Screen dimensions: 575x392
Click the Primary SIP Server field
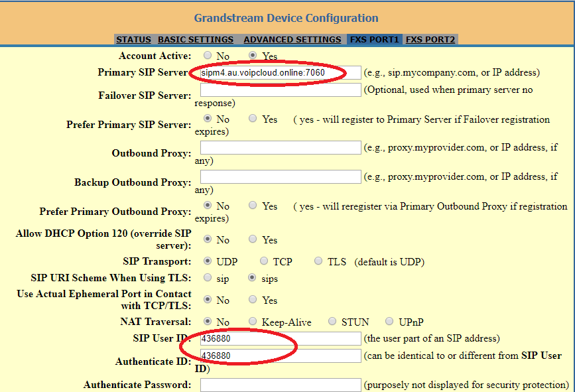[281, 72]
